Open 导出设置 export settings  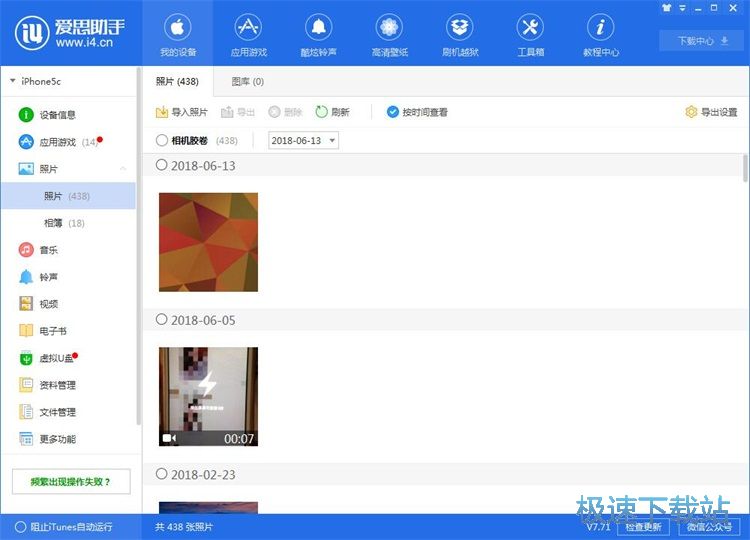(711, 112)
